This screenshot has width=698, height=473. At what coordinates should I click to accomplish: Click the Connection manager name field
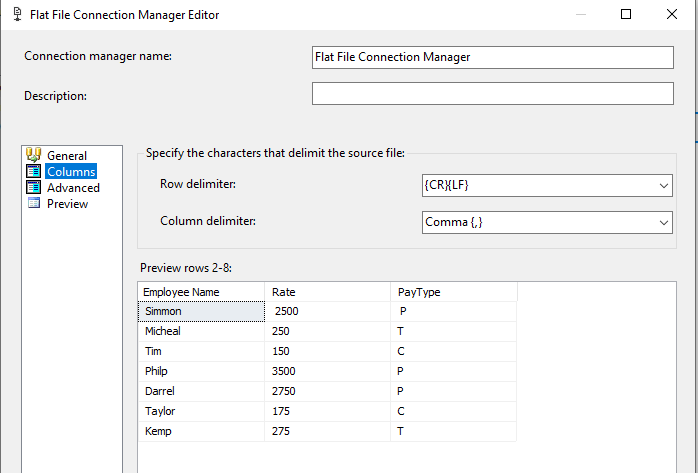pos(493,57)
